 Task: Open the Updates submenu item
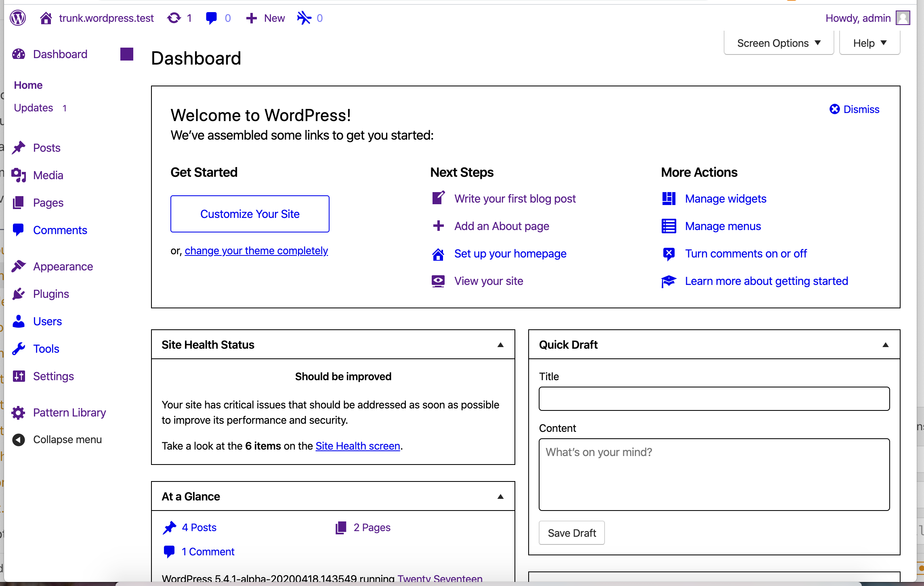coord(40,108)
